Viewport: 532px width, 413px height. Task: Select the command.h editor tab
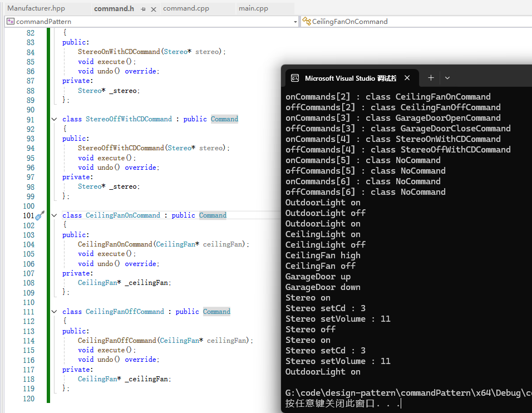tap(114, 8)
